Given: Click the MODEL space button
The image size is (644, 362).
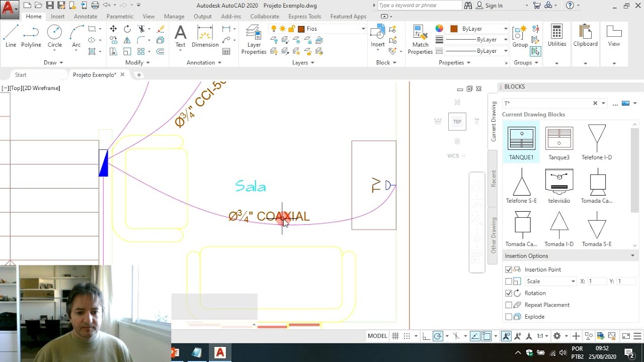Looking at the screenshot, I should pos(377,336).
